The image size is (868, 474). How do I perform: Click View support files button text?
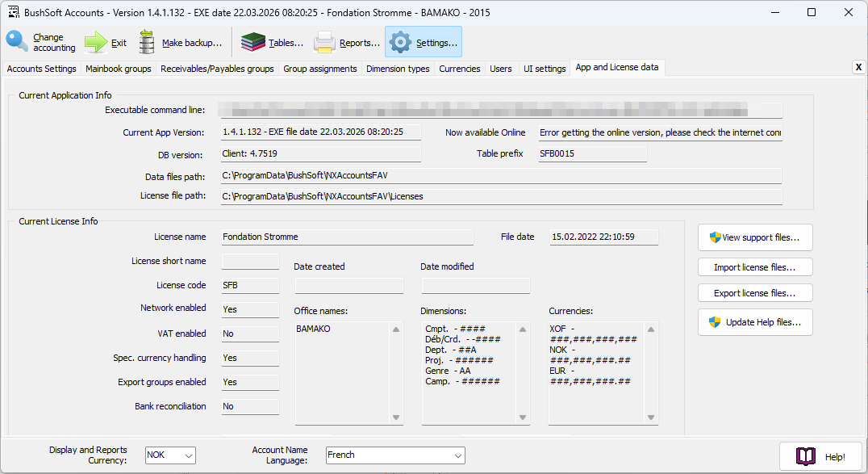tap(761, 237)
